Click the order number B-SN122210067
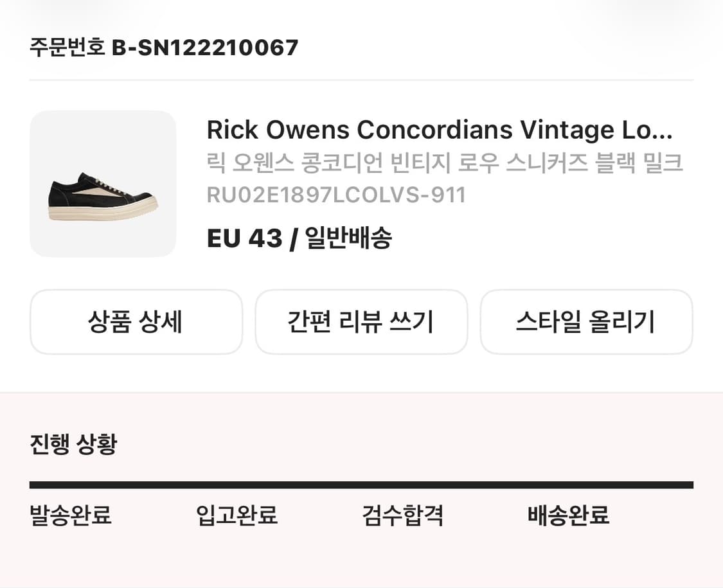This screenshot has width=723, height=588. click(206, 46)
